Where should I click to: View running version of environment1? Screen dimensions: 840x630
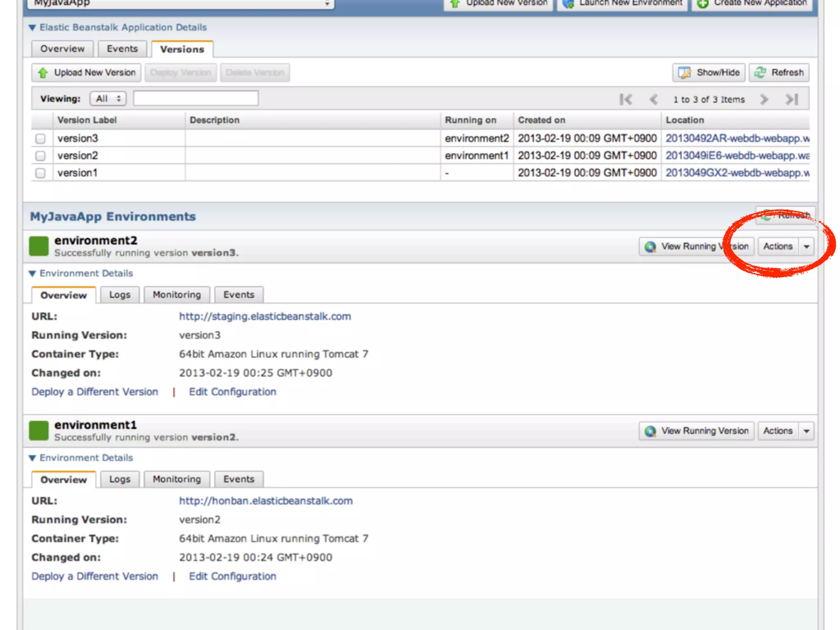[x=696, y=431]
